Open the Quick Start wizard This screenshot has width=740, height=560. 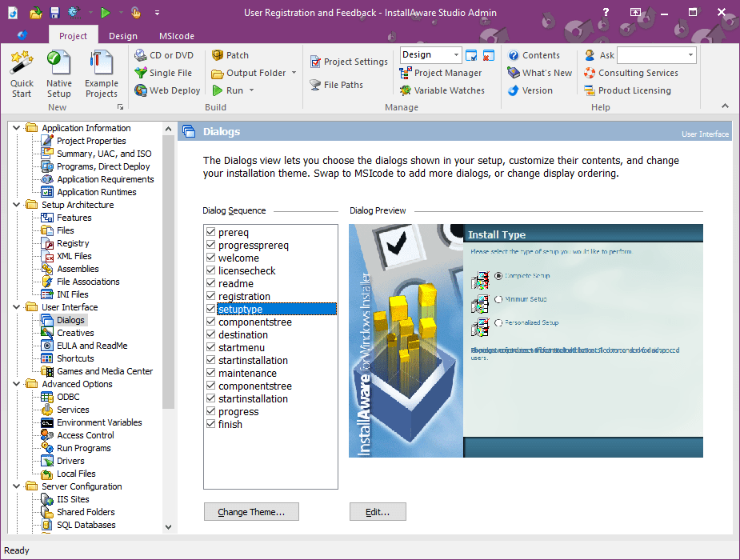click(22, 72)
